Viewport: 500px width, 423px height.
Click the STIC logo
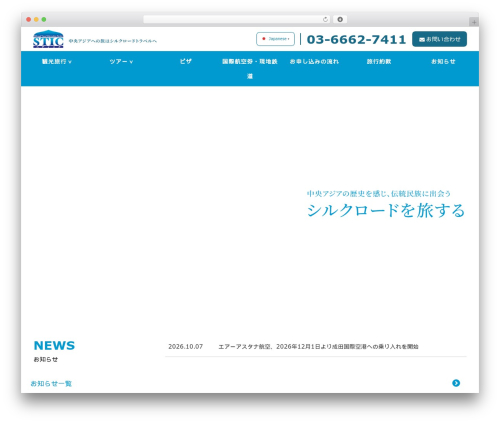[48, 39]
